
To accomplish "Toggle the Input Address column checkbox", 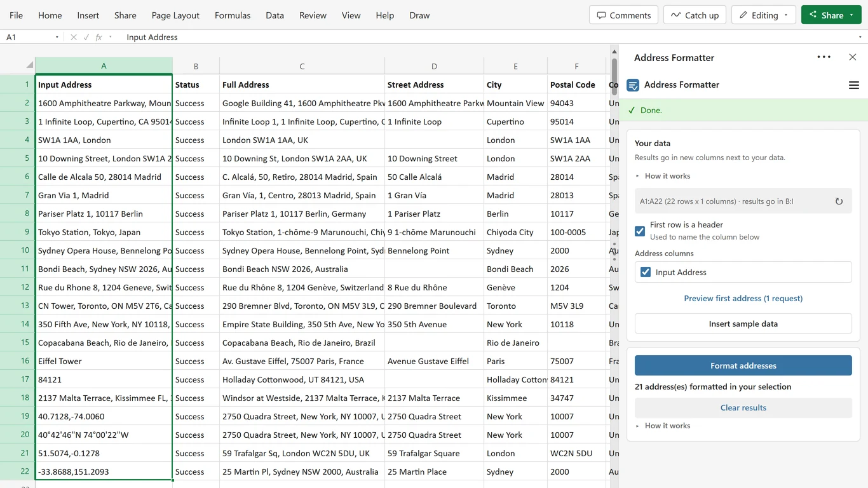I will (x=646, y=272).
